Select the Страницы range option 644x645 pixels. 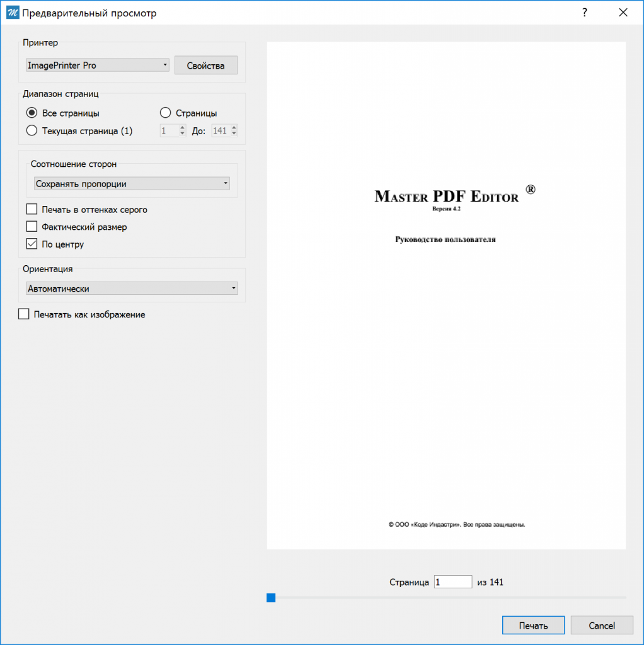point(165,112)
